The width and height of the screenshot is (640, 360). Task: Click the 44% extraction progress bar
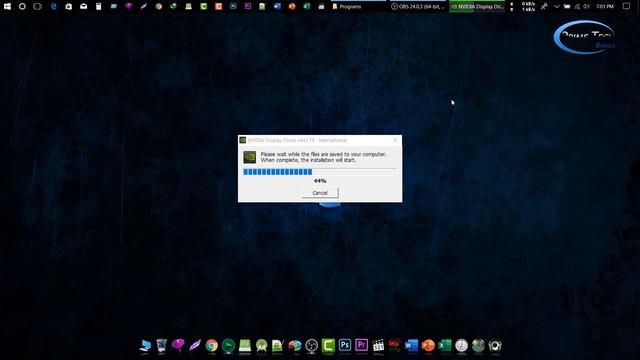[320, 172]
